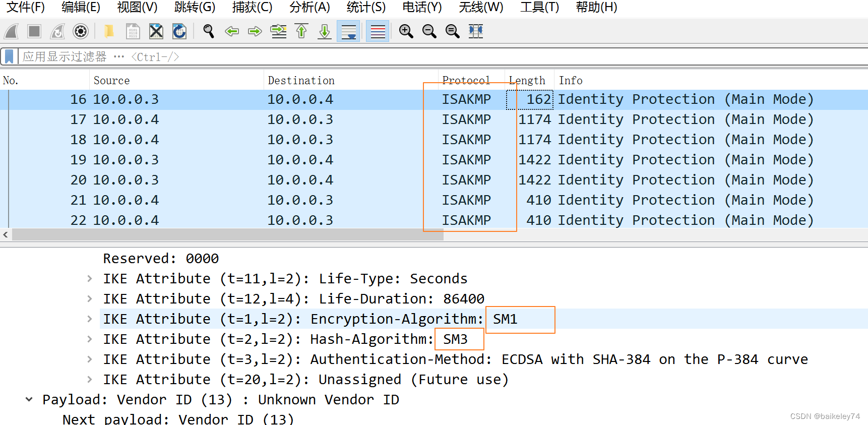Screen dimensions: 868x425
Task: Click the Stop capture square icon
Action: coord(34,31)
